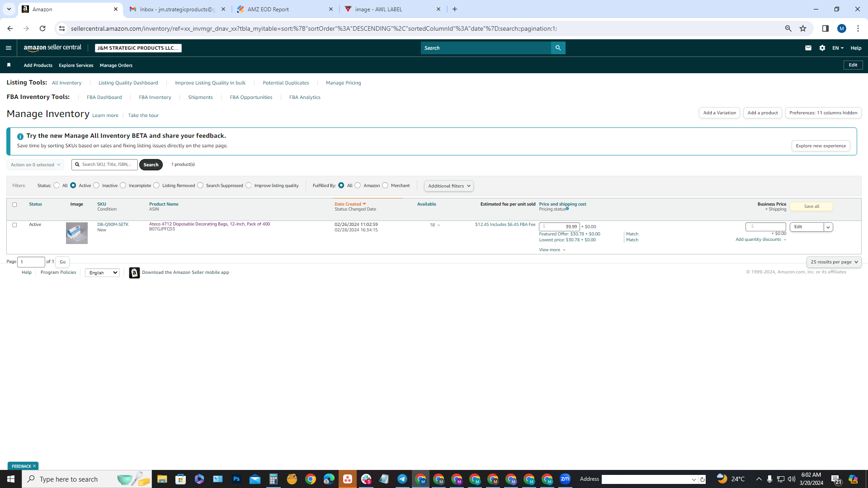Screen dimensions: 868x488
Task: Switch to the image - AWL LABEL tab
Action: [x=392, y=9]
